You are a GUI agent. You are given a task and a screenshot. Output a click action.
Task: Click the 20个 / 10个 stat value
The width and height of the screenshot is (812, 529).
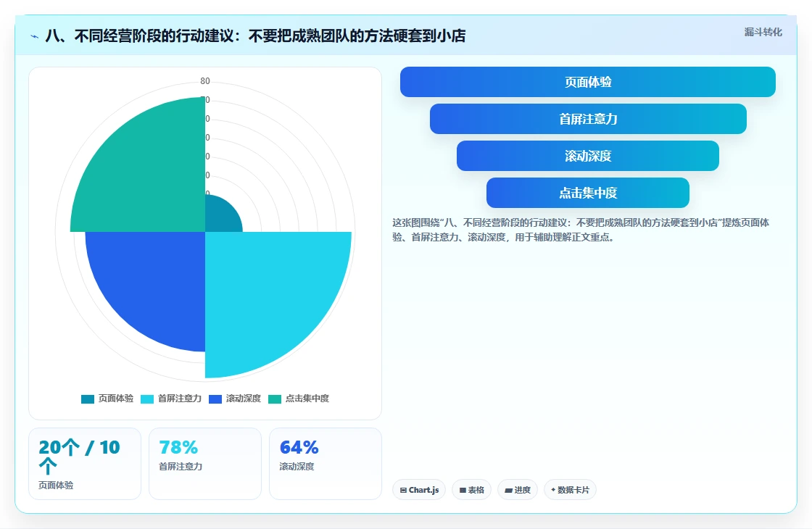79,457
